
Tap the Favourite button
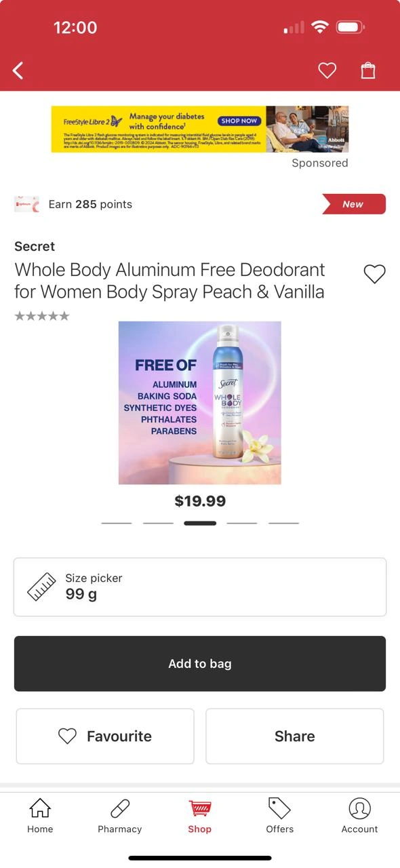pyautogui.click(x=105, y=736)
